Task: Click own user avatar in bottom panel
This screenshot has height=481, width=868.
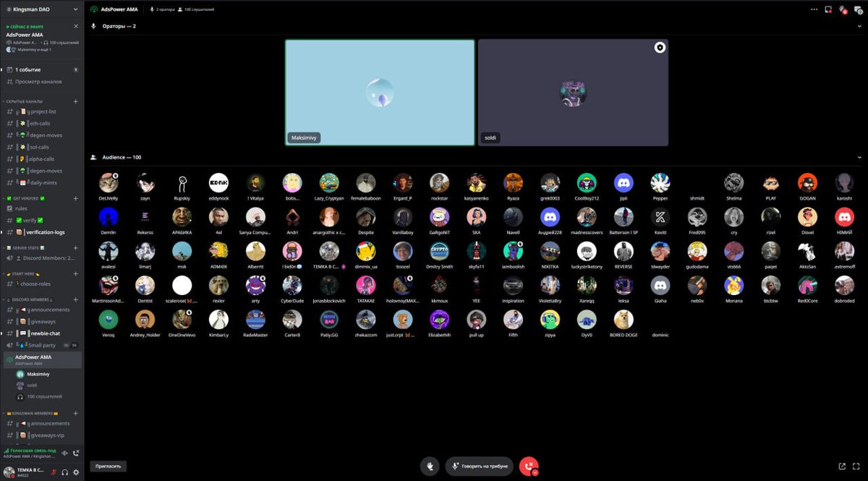Action: 9,472
